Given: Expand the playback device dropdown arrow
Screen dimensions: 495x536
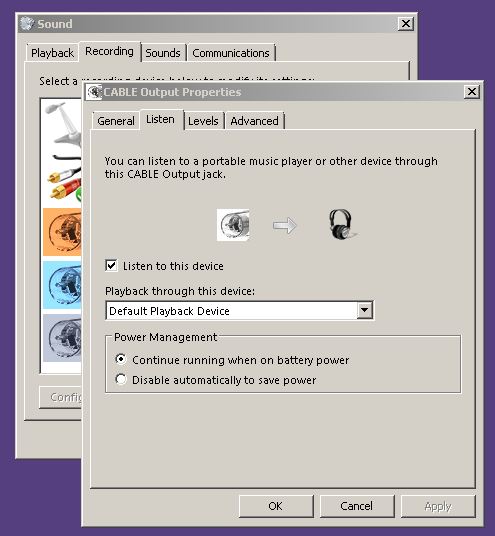Looking at the screenshot, I should (x=364, y=310).
